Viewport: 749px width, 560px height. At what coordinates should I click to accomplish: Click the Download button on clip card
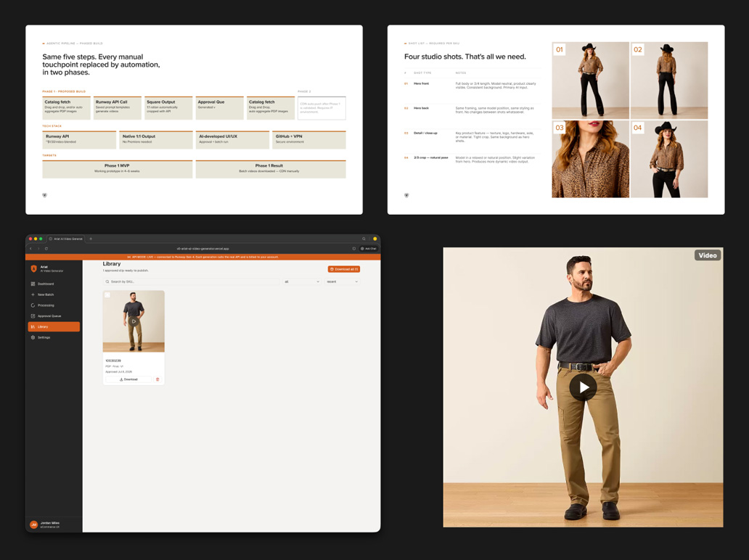click(x=128, y=379)
